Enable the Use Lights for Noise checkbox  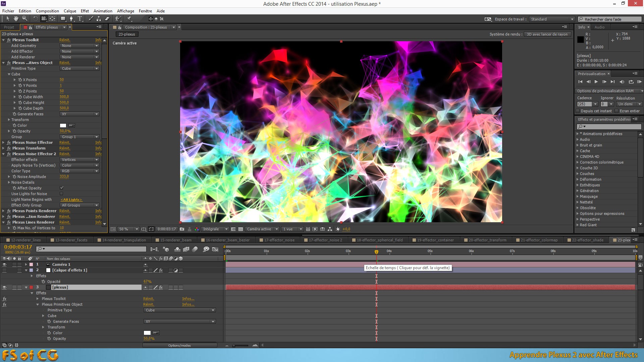(62, 194)
